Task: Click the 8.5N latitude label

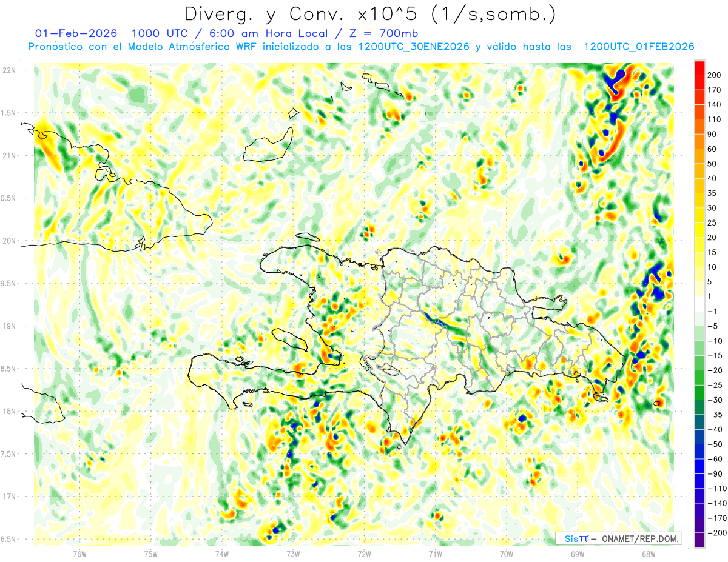Action: coord(9,369)
